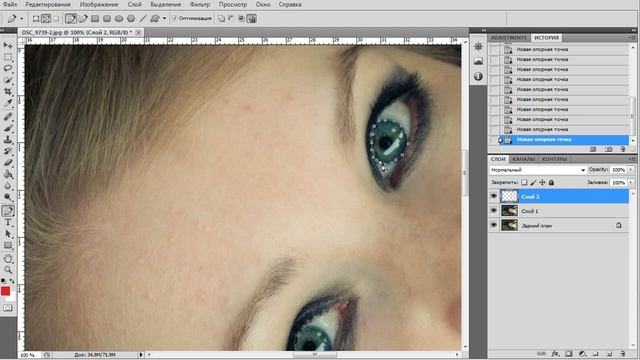
Task: Open the Adjustments collapsed panel icon
Action: point(478,47)
